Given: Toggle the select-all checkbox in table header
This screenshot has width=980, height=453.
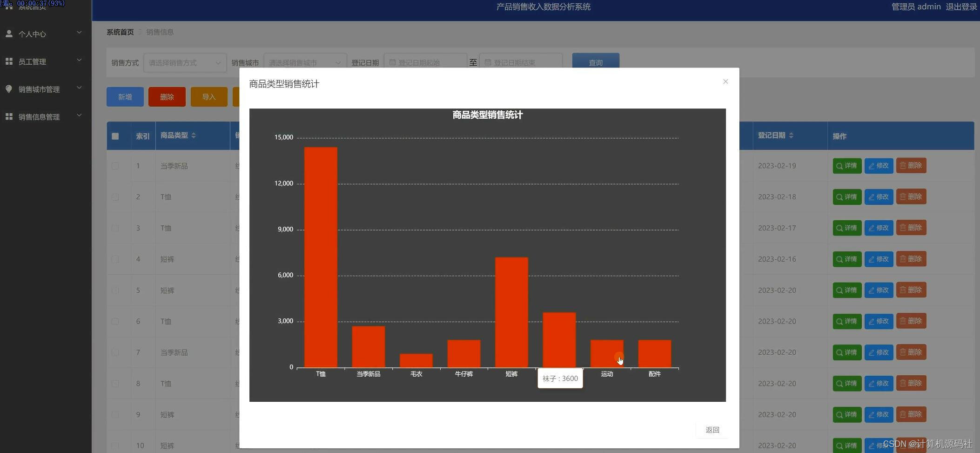Looking at the screenshot, I should [x=115, y=136].
